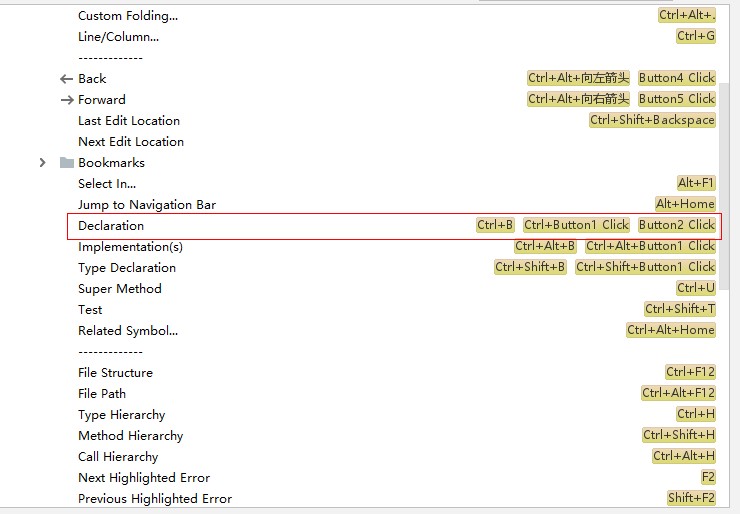The height and width of the screenshot is (514, 740).
Task: Click the Ctrl+B shortcut badge
Action: tap(495, 225)
